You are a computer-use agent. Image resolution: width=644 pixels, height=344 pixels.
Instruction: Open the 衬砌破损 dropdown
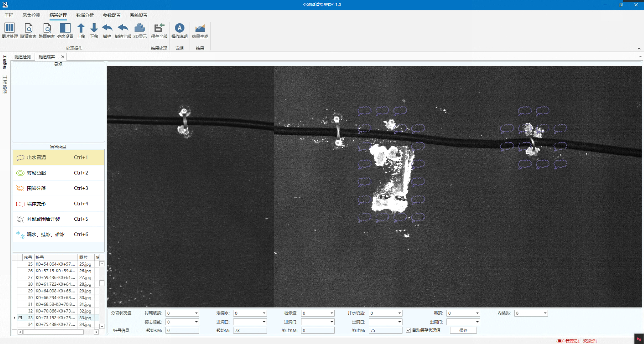tap(196, 313)
